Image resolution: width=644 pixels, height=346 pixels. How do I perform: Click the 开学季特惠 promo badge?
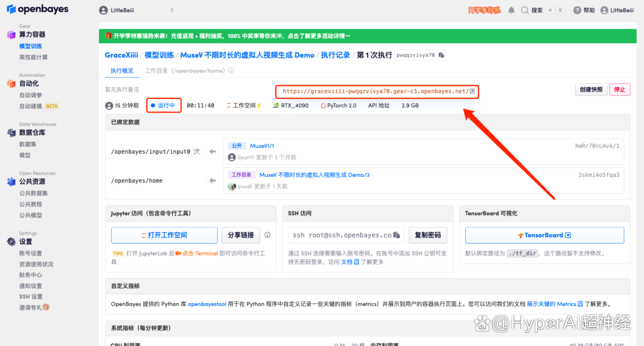click(484, 10)
